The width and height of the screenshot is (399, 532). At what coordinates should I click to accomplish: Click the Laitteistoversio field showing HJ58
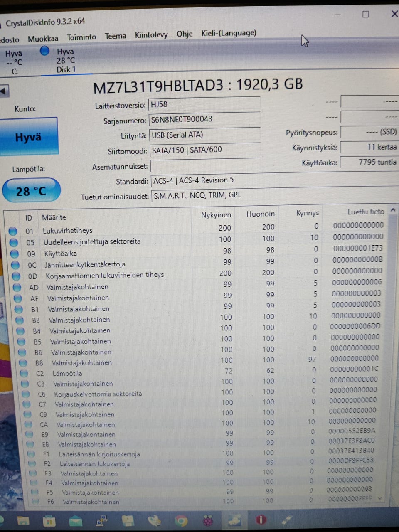click(204, 104)
